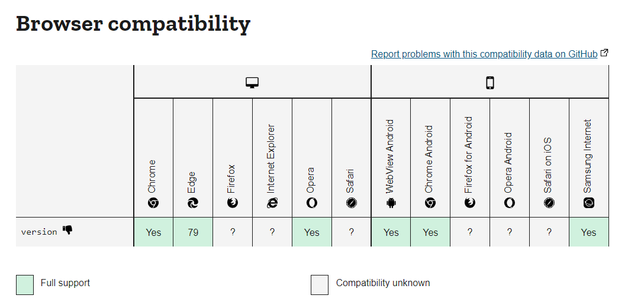Click the WebView Android robot icon
Screen dimensions: 644x308
(x=391, y=203)
